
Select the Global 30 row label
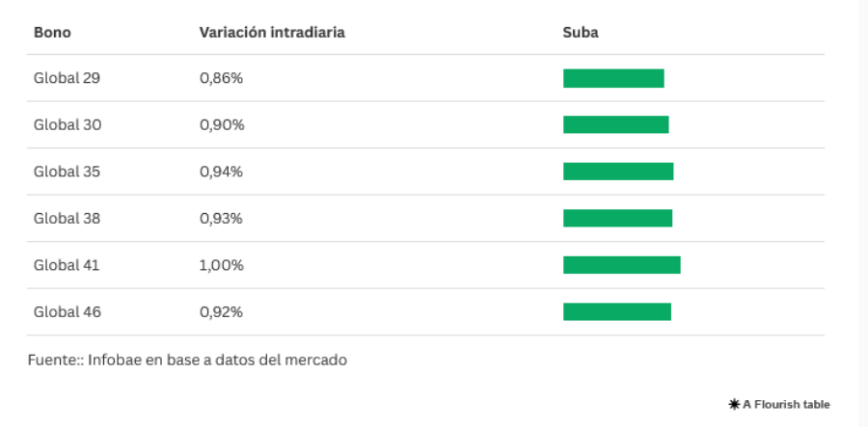tap(67, 125)
